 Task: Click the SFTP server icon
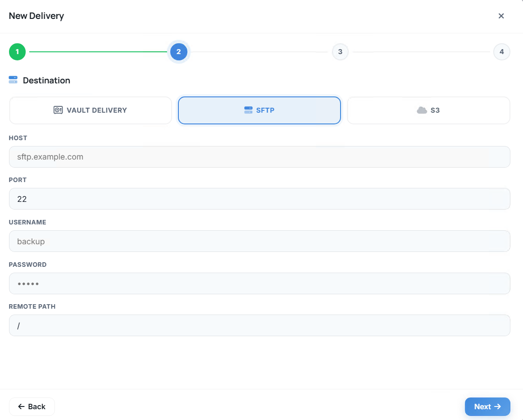pos(248,110)
